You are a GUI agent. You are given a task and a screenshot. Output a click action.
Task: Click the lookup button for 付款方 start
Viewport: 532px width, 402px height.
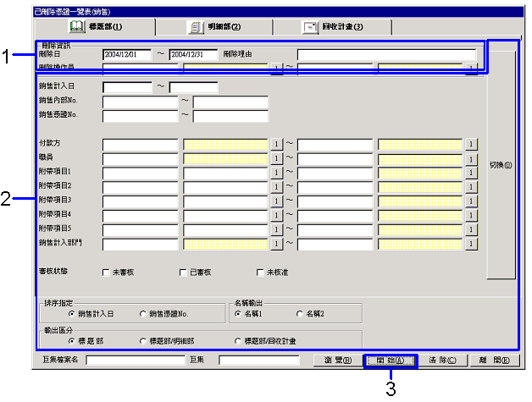point(275,144)
